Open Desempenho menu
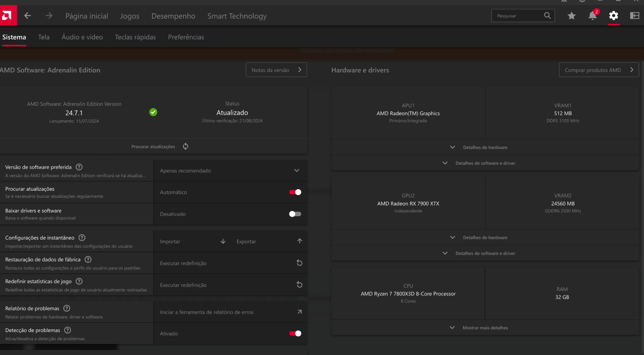Viewport: 644px width, 355px height. (x=173, y=16)
